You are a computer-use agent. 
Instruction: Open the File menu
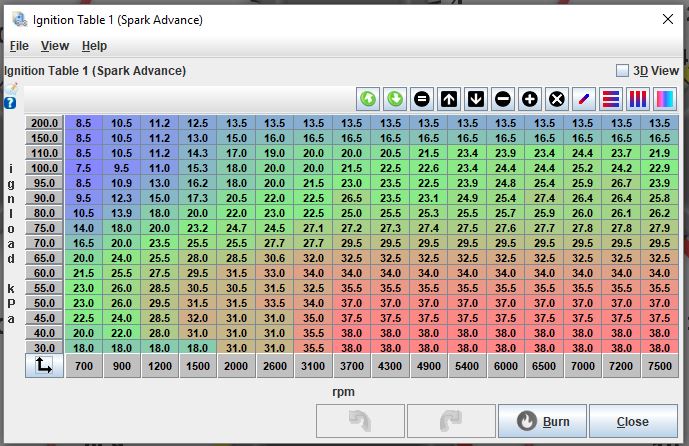pos(19,46)
